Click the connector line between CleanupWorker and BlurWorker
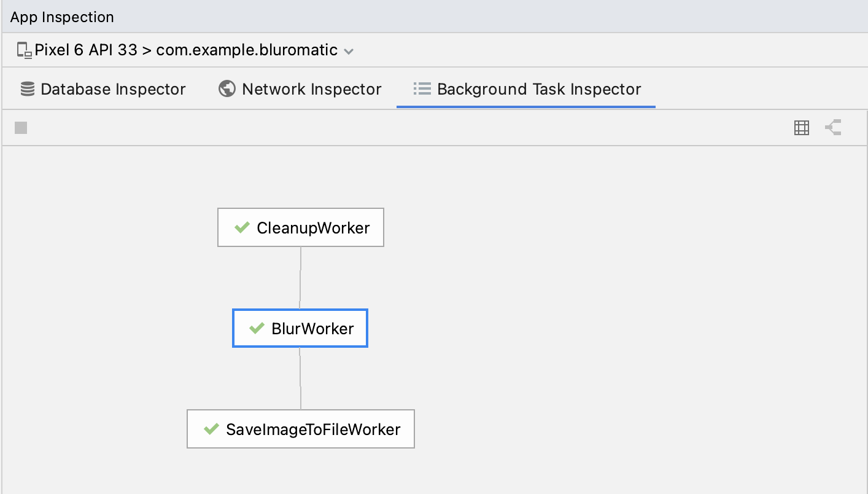The width and height of the screenshot is (868, 494). click(300, 278)
